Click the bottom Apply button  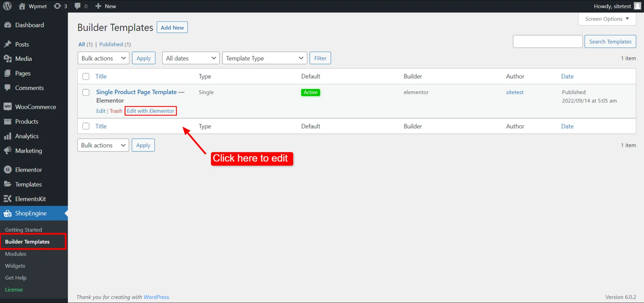143,145
